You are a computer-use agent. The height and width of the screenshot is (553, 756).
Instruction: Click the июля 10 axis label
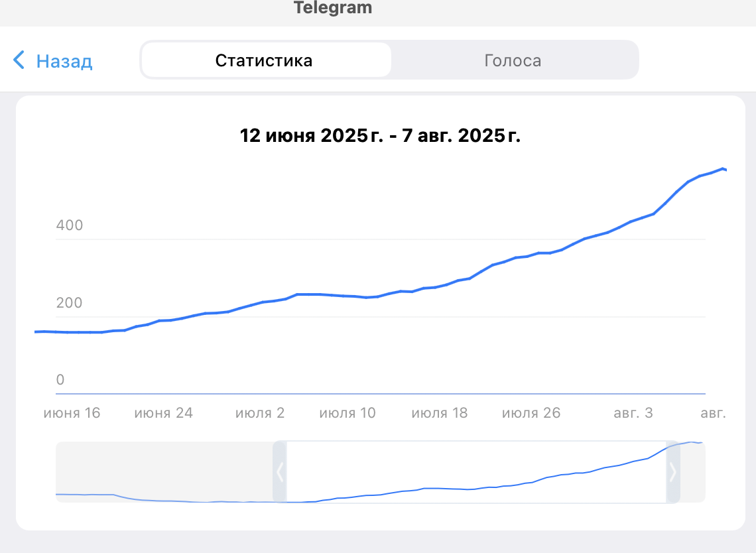pyautogui.click(x=347, y=413)
